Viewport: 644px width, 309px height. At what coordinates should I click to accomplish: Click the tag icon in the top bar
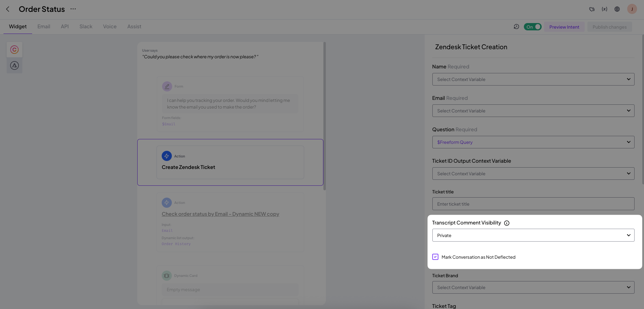(x=592, y=9)
